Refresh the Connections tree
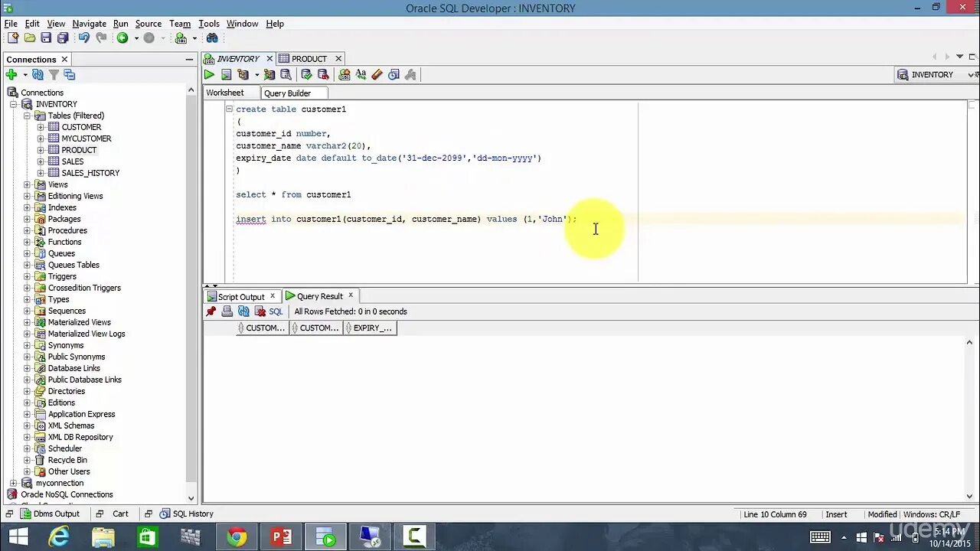Screen dimensions: 980x551 click(x=38, y=74)
